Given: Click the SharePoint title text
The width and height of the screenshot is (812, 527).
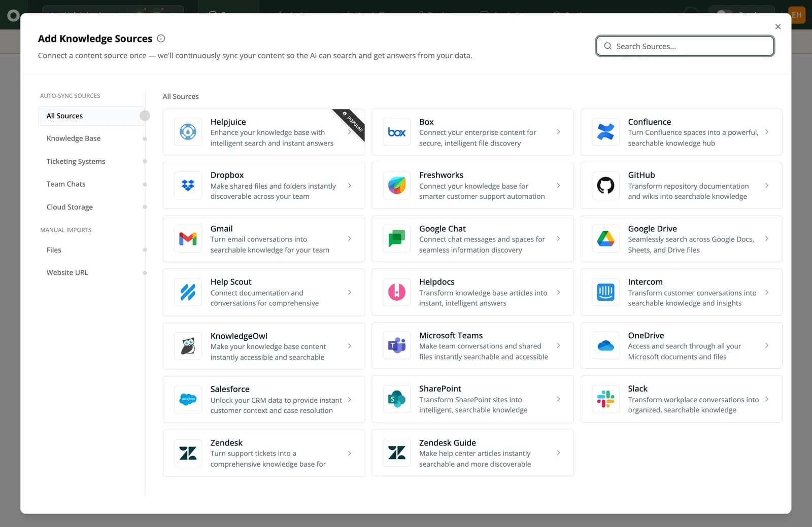Looking at the screenshot, I should click(x=440, y=389).
